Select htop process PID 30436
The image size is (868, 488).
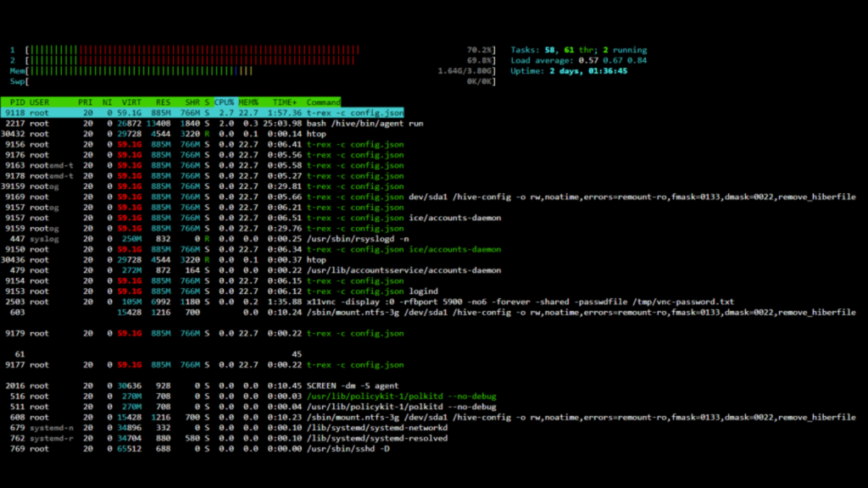pos(164,260)
